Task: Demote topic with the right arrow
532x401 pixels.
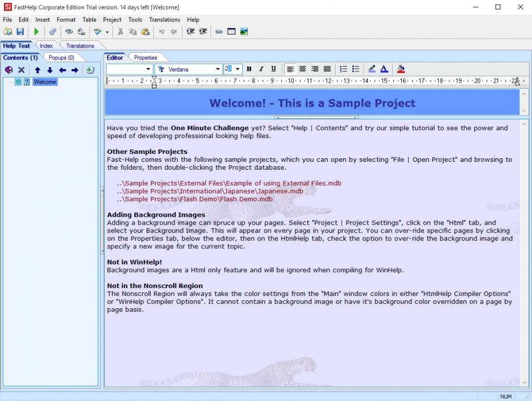Action: 75,70
